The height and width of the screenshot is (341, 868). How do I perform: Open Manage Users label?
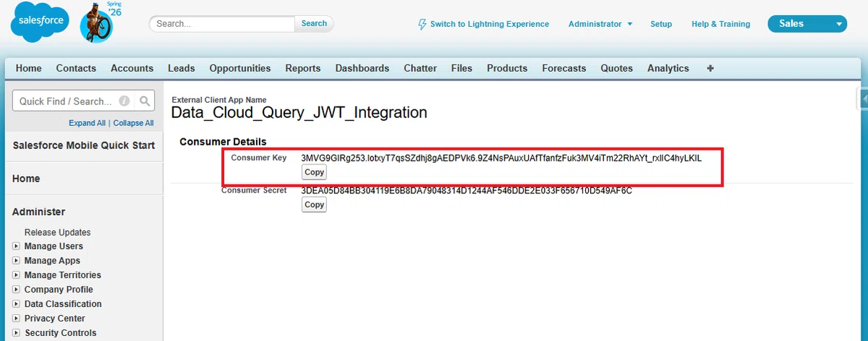pyautogui.click(x=54, y=246)
